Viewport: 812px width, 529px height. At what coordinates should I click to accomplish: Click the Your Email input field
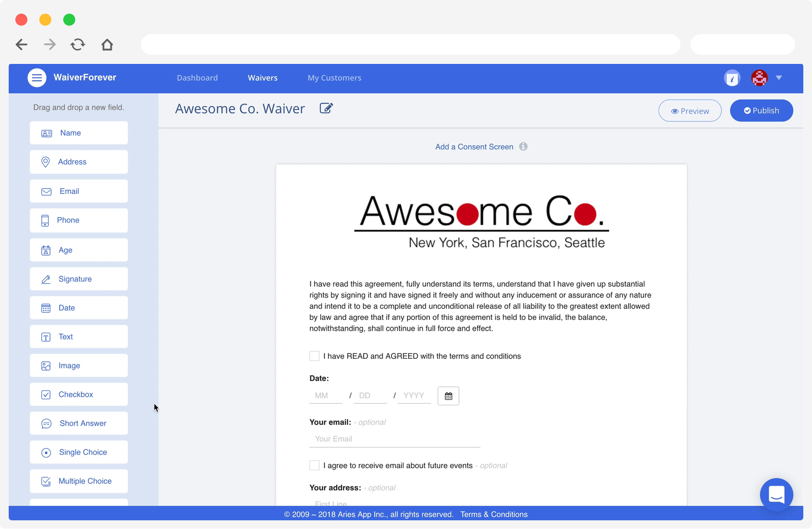click(x=395, y=439)
